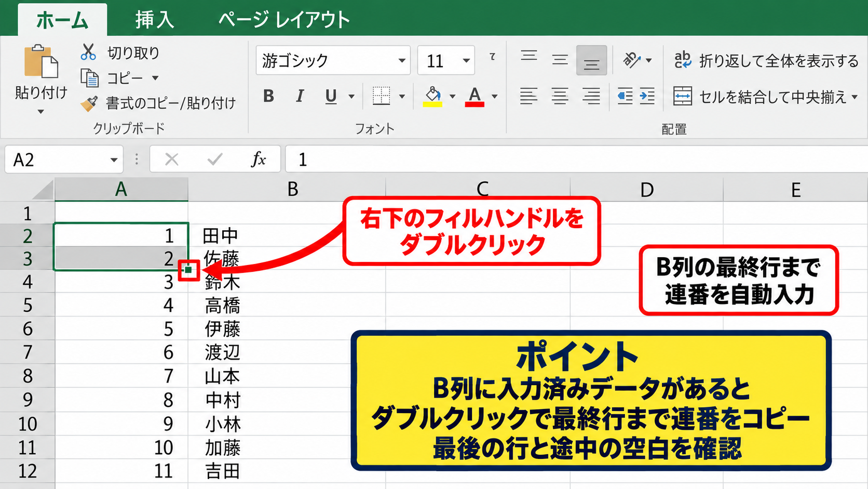Expand underline style dropdown arrow

[x=351, y=97]
